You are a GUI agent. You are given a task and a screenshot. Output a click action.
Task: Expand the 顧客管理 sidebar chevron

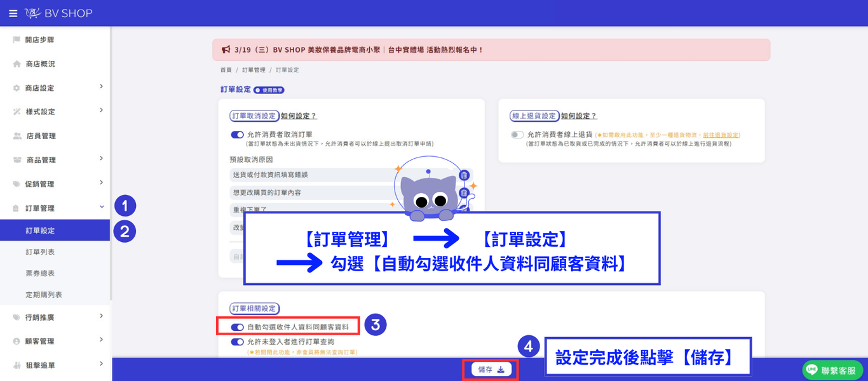tap(101, 340)
